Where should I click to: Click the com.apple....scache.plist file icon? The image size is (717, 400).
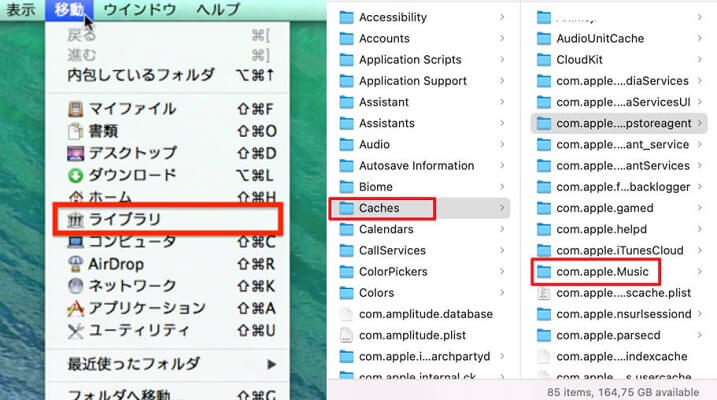[x=544, y=293]
